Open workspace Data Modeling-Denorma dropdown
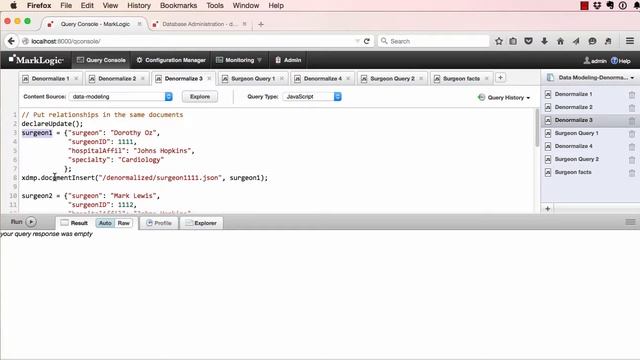This screenshot has height=360, width=640. pos(591,78)
